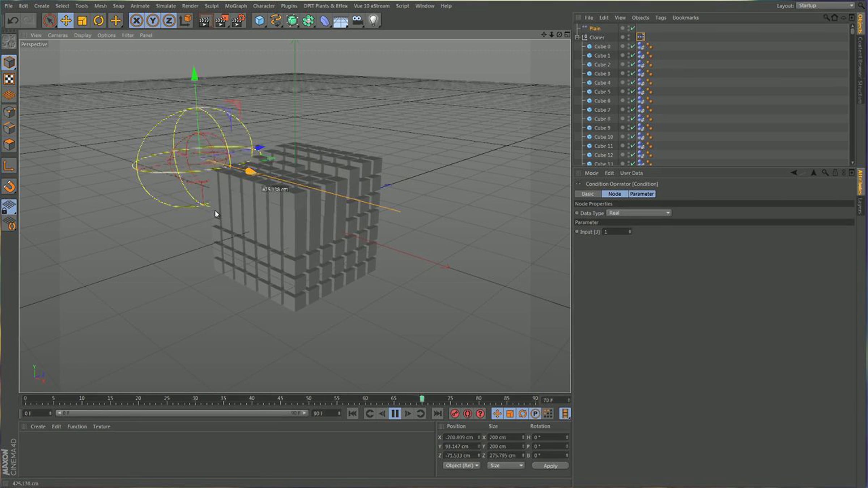The image size is (868, 488).
Task: Toggle Y-axis lock
Action: 153,21
